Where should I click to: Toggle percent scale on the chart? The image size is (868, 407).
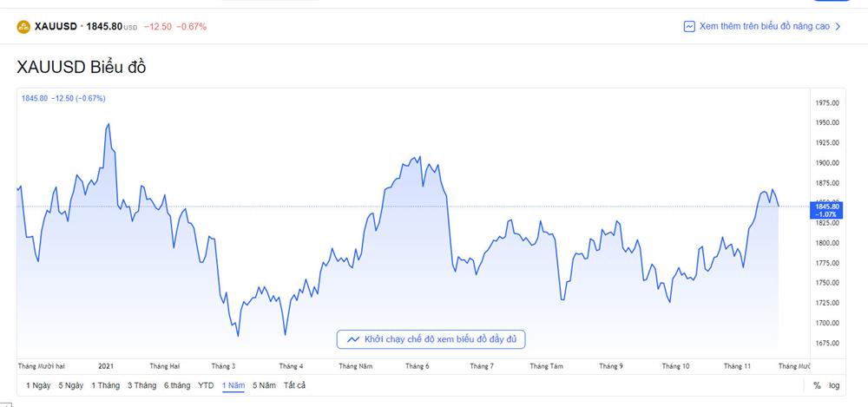tap(817, 385)
